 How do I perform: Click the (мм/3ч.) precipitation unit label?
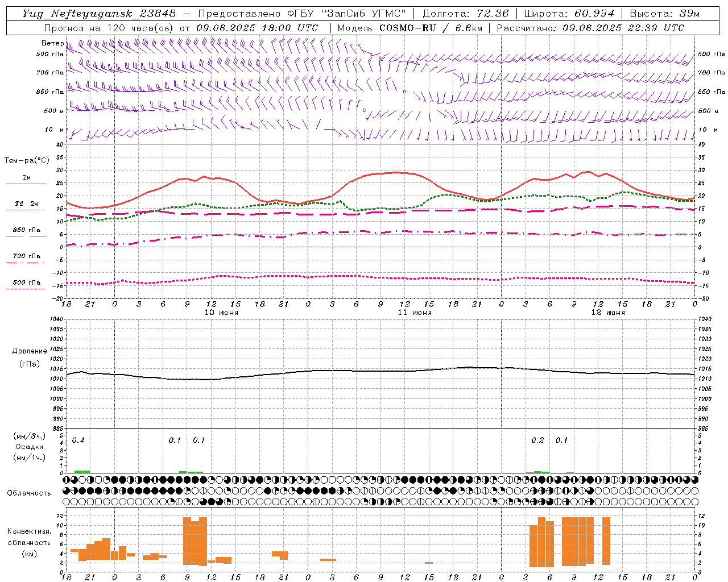point(30,436)
